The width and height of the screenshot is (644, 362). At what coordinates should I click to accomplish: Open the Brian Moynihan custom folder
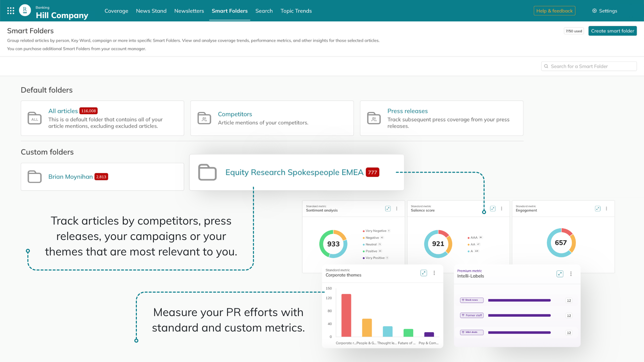click(70, 177)
